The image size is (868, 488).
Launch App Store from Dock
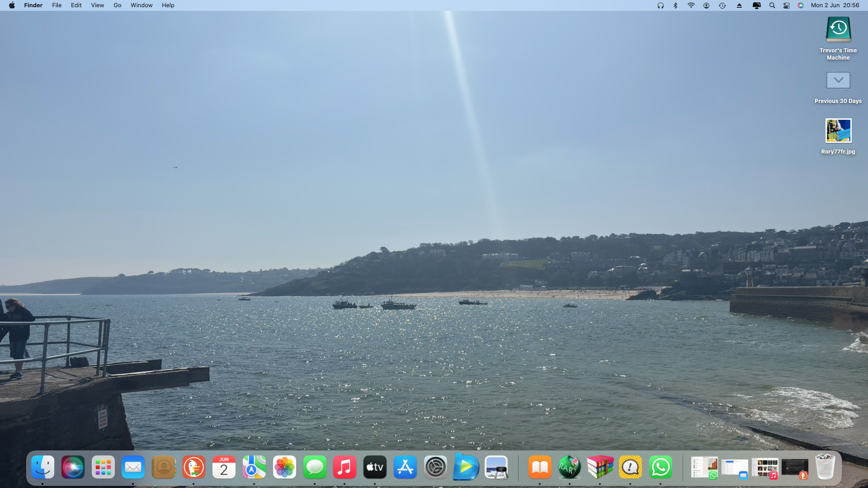(x=405, y=467)
